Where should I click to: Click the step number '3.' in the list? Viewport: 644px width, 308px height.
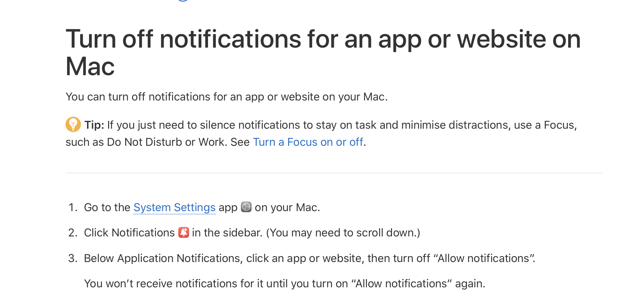pos(73,258)
